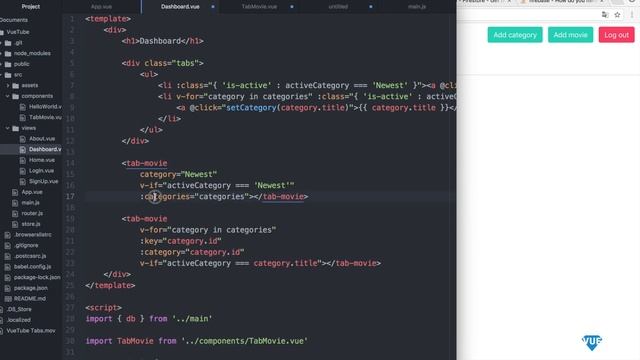This screenshot has height=360, width=640.
Task: Select the .DS_Store file
Action: [x=19, y=309]
